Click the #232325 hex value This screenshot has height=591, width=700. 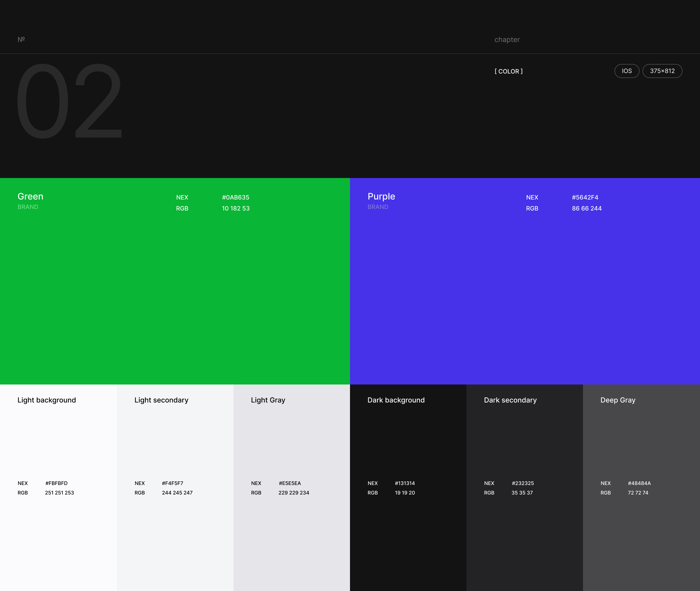pos(522,483)
